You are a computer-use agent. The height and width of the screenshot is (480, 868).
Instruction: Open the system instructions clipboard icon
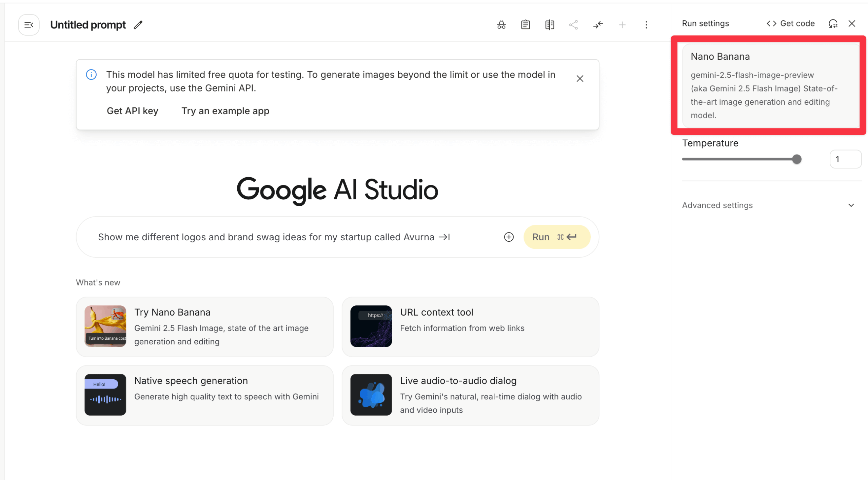click(525, 25)
